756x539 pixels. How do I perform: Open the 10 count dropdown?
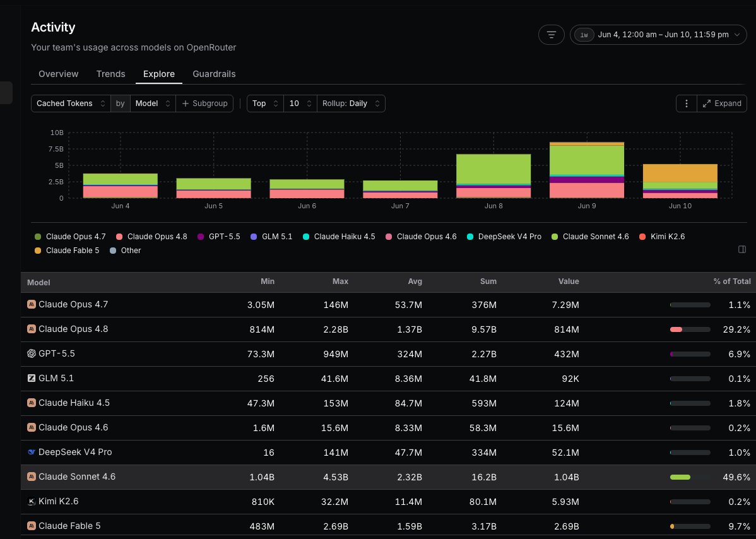pyautogui.click(x=300, y=104)
